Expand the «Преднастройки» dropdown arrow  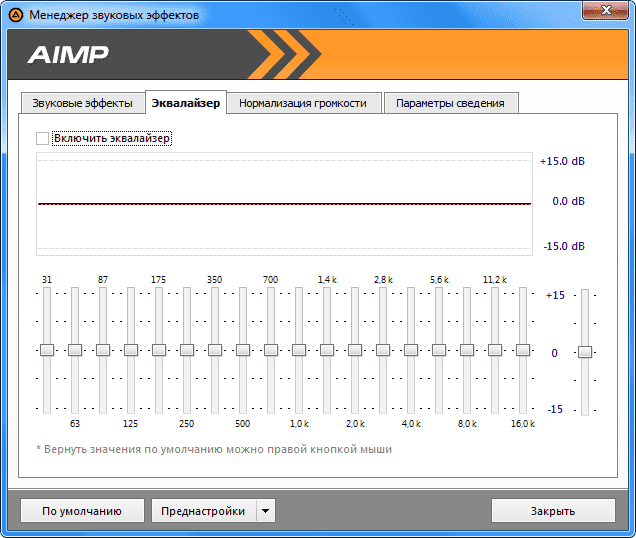tap(265, 511)
